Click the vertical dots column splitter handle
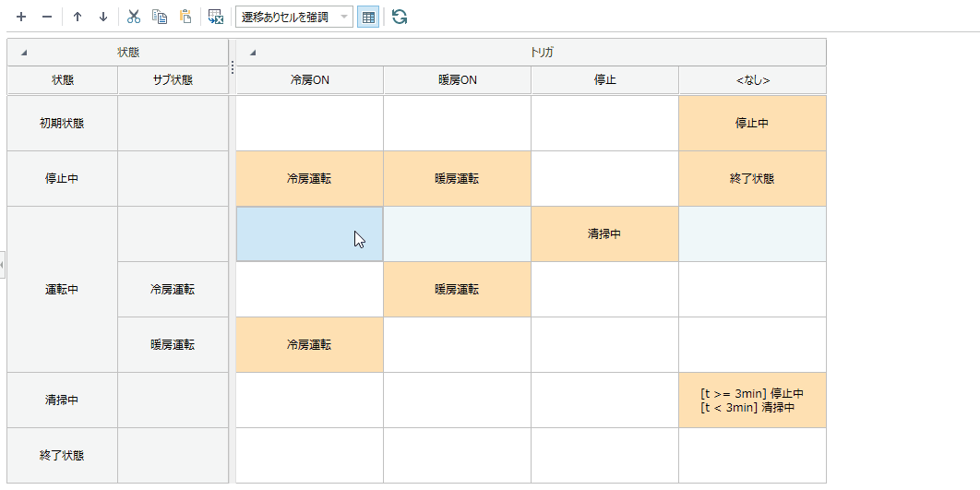Screen dimensions: 980x490 click(x=232, y=66)
